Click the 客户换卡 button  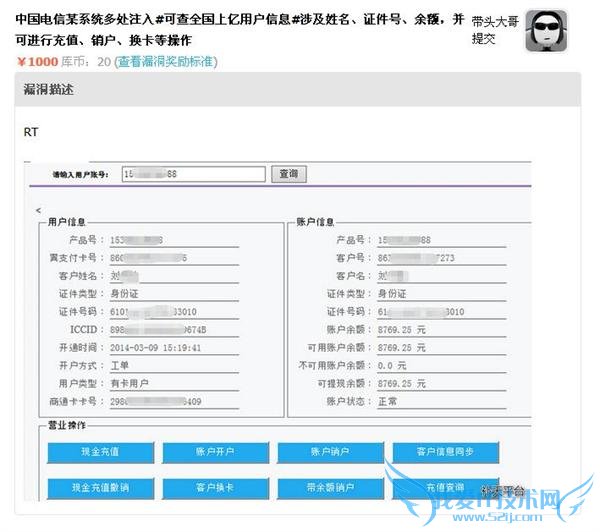[x=215, y=488]
